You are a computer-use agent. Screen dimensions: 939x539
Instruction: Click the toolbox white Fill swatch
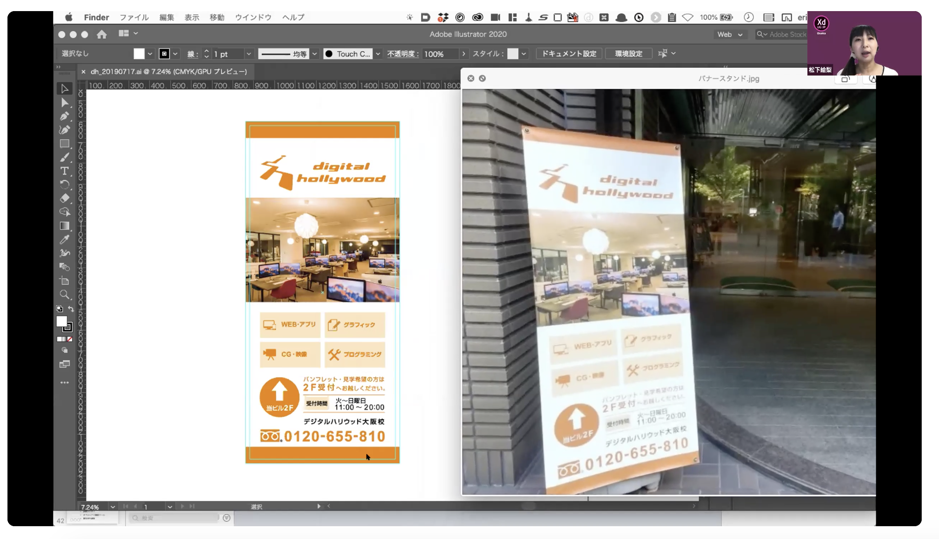(62, 322)
